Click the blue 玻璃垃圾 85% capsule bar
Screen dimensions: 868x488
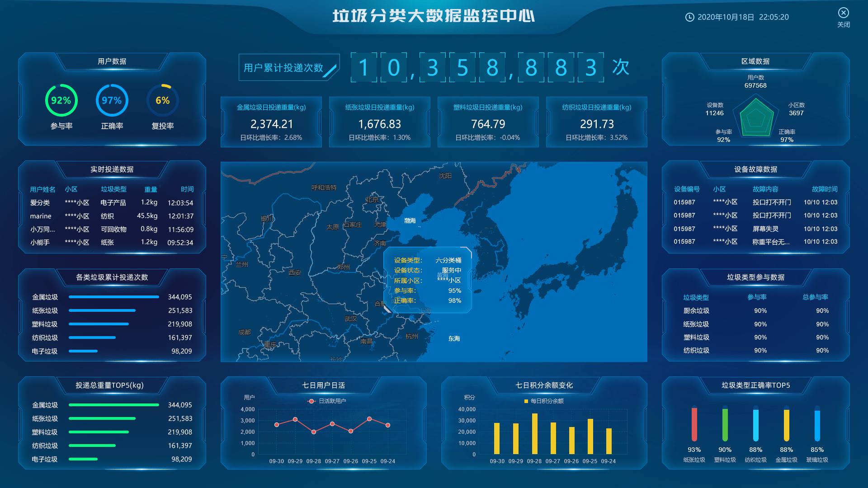[x=817, y=424]
